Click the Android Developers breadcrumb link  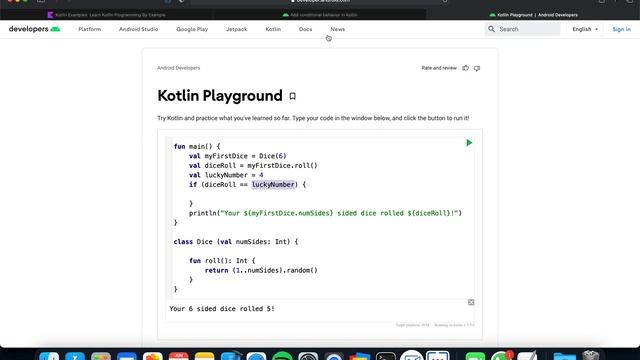click(x=178, y=68)
